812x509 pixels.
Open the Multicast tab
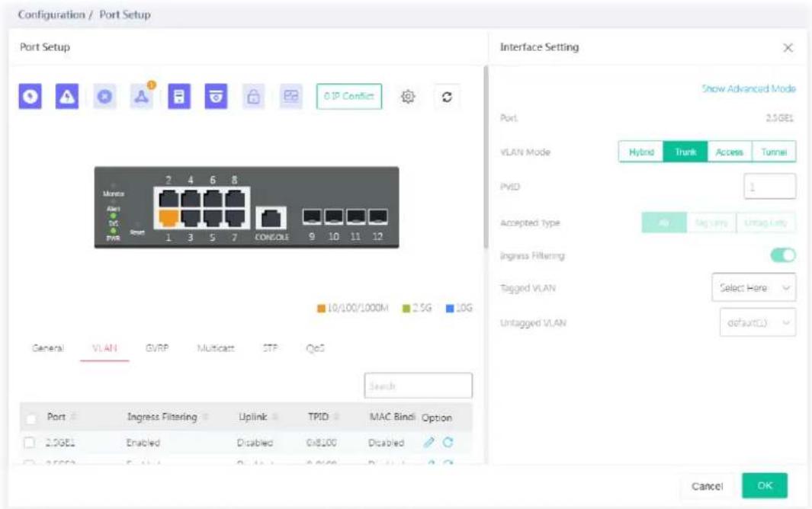[216, 348]
